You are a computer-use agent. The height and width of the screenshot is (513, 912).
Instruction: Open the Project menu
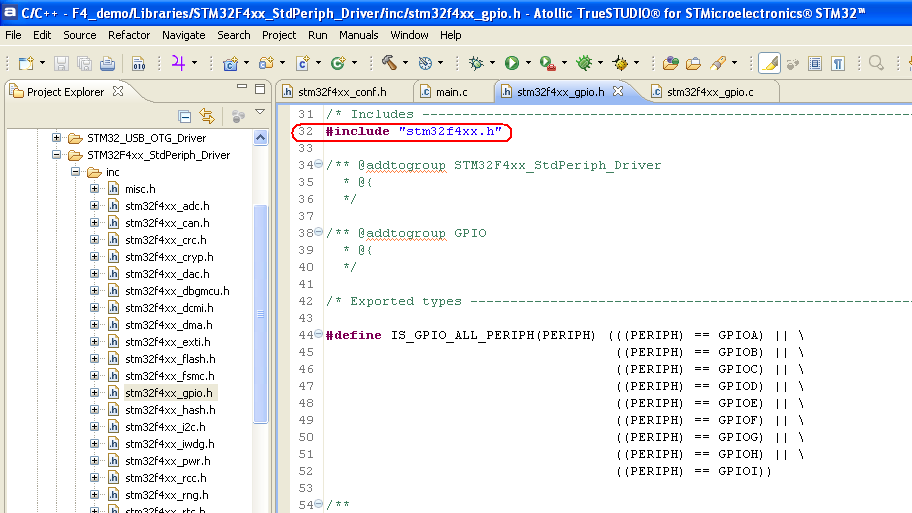click(279, 35)
